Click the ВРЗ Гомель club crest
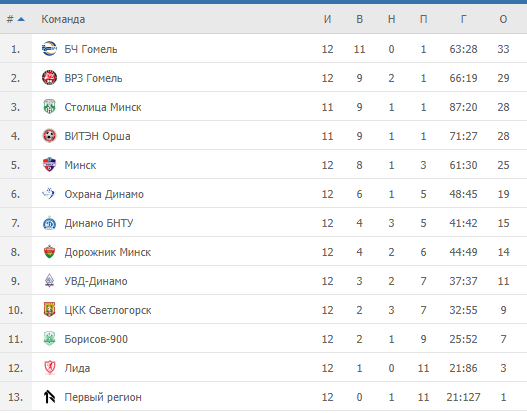This screenshot has height=413, width=527. point(49,78)
